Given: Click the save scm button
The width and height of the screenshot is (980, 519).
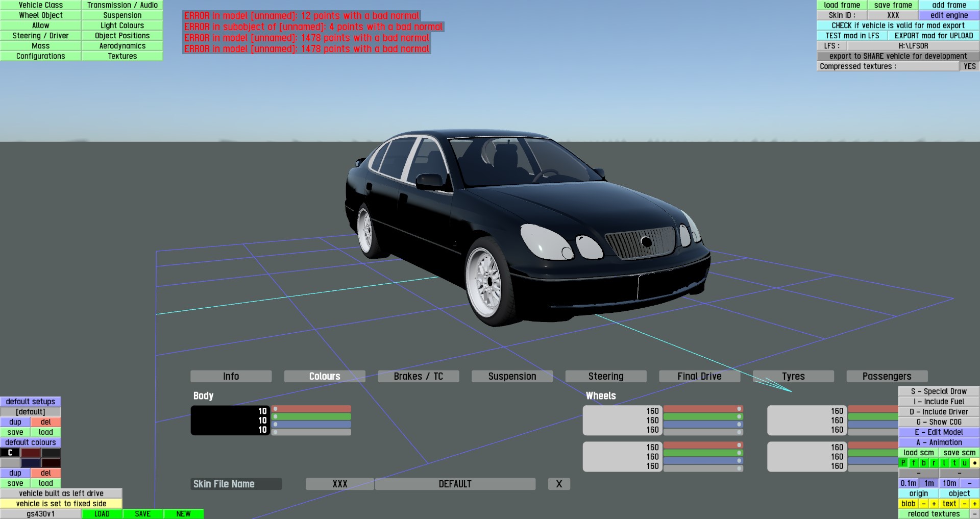Looking at the screenshot, I should tap(960, 453).
